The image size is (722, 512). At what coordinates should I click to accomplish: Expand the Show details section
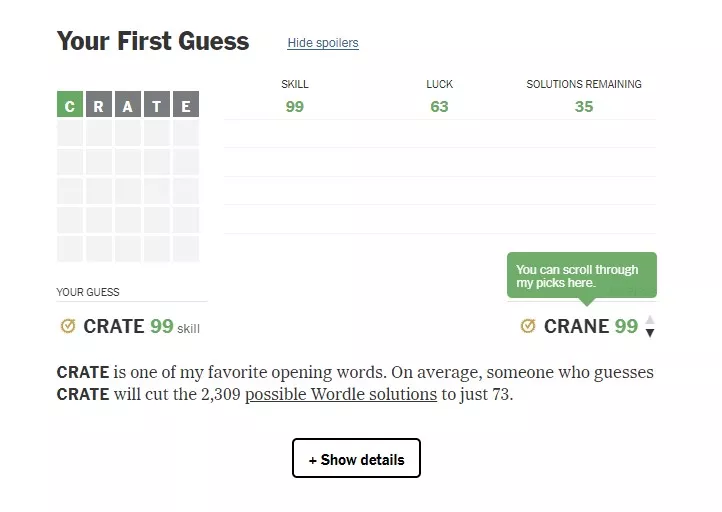coord(356,459)
